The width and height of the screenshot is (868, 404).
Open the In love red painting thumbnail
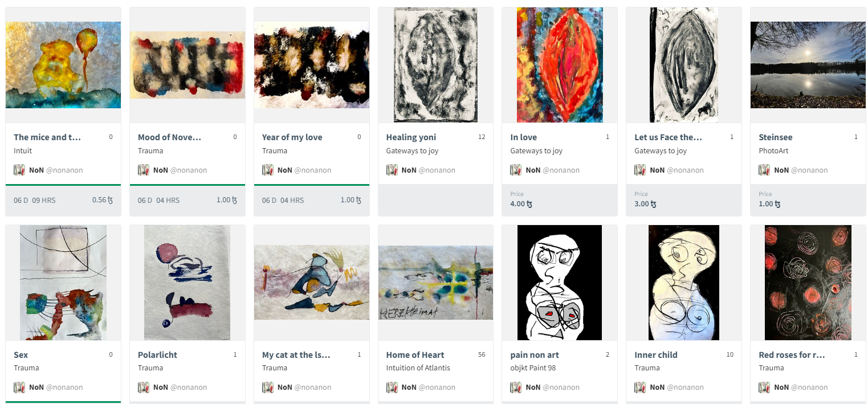pyautogui.click(x=559, y=65)
